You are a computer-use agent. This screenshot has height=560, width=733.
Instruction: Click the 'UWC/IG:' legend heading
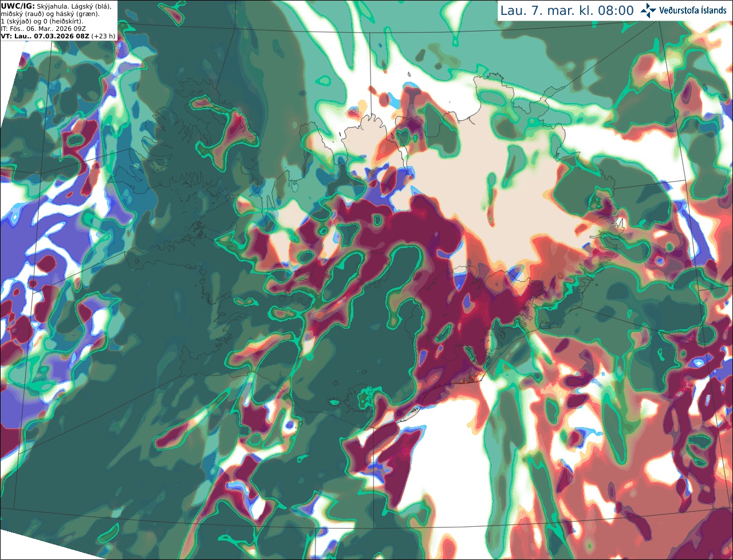[18, 6]
